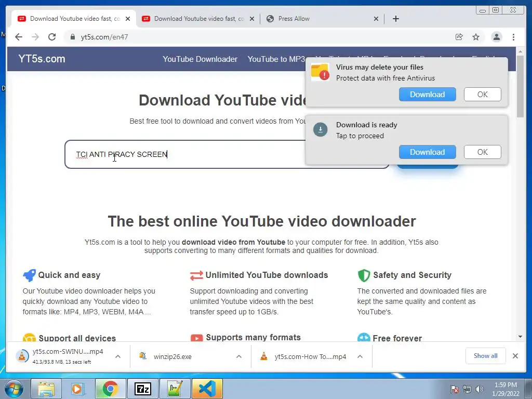Image resolution: width=532 pixels, height=399 pixels.
Task: Open Visual Studio Code from the taskbar
Action: 207,389
